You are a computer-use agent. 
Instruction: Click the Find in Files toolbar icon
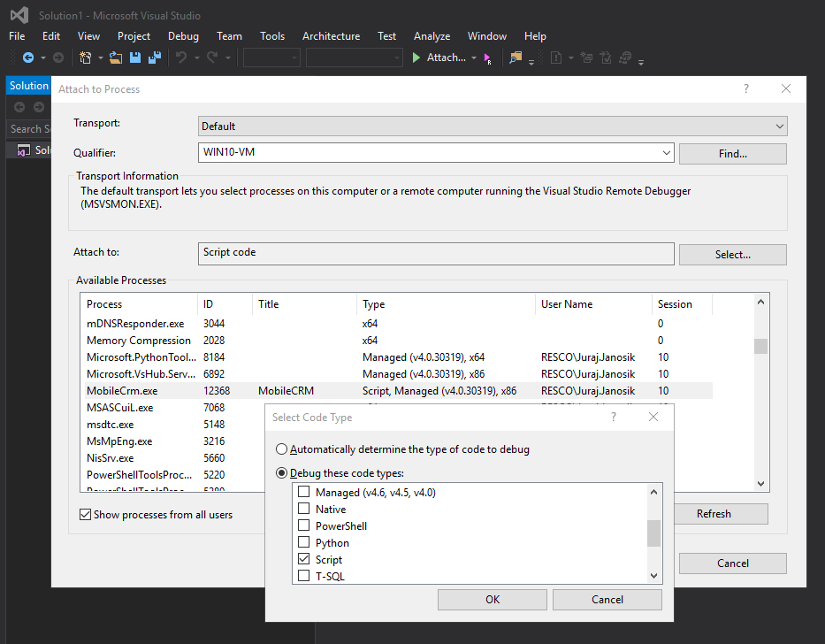pos(516,57)
